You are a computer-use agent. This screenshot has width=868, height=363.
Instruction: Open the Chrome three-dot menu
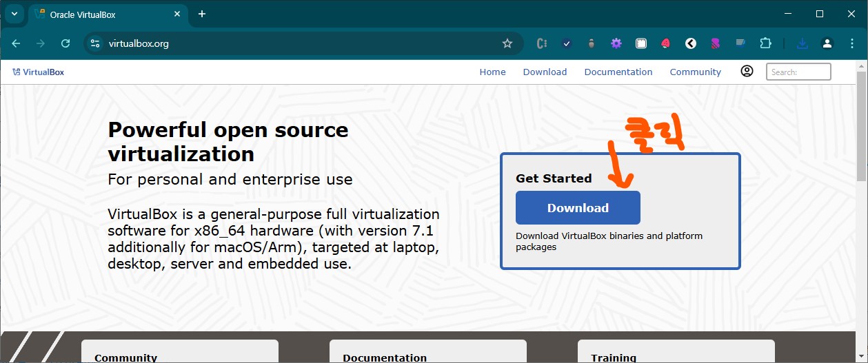851,43
